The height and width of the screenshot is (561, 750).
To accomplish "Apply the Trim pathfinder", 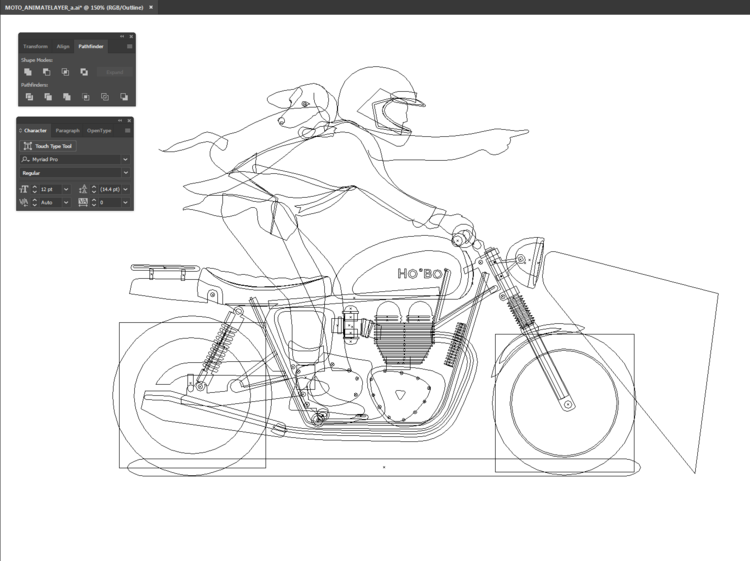I will point(48,97).
